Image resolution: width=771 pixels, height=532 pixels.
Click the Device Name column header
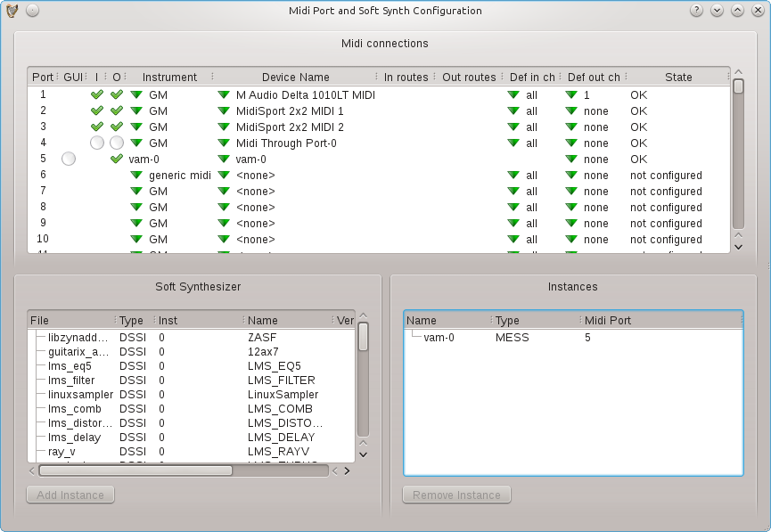coord(296,78)
